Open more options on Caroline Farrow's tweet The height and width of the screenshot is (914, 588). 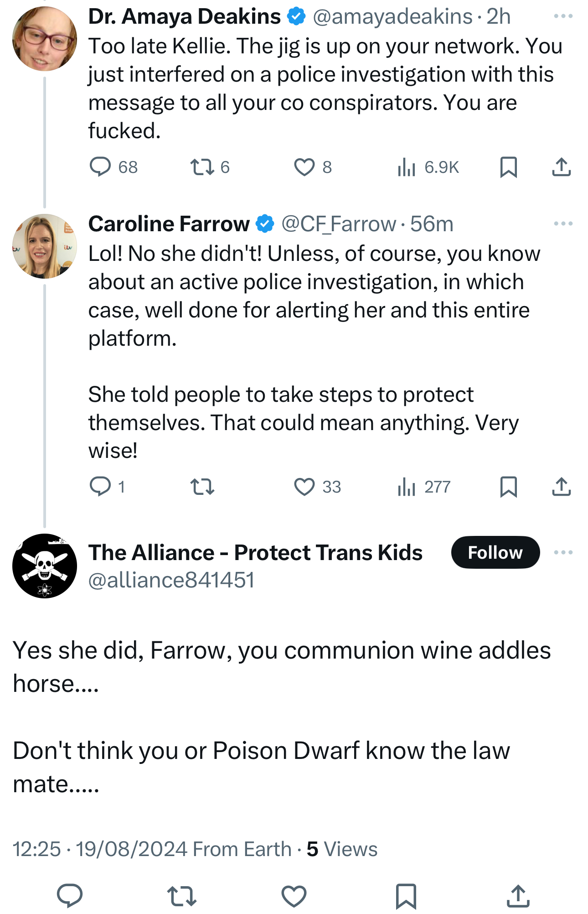coord(563,223)
